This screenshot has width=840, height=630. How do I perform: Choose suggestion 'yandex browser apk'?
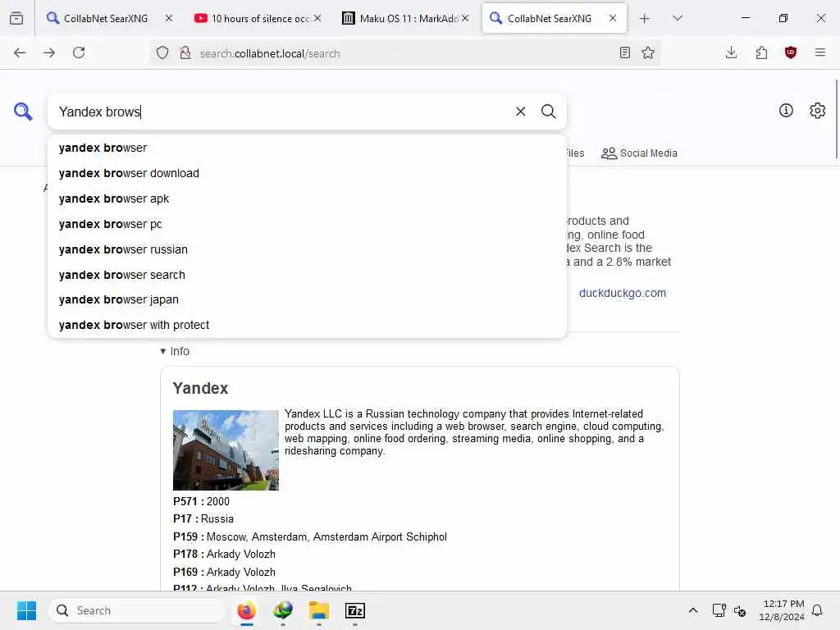307,199
